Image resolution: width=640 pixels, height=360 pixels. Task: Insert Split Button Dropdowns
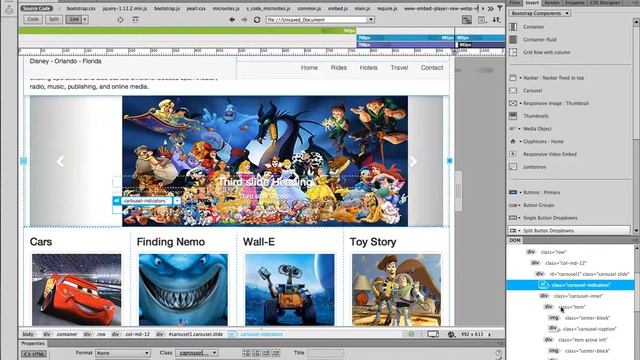548,231
